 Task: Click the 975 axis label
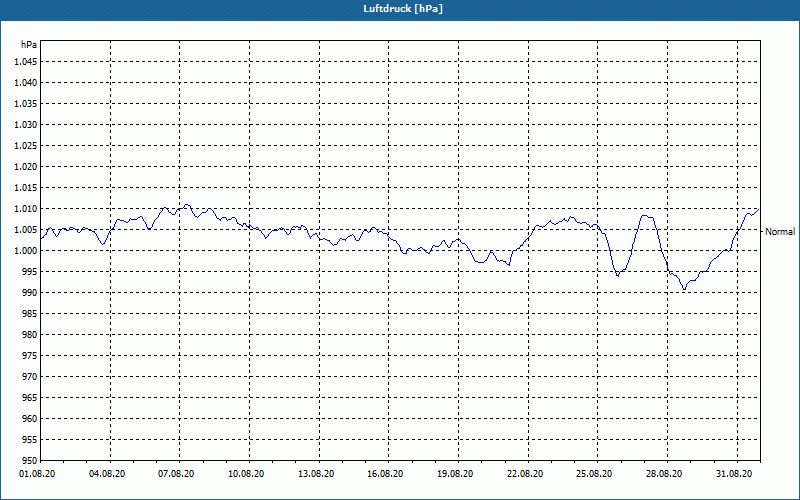30,356
